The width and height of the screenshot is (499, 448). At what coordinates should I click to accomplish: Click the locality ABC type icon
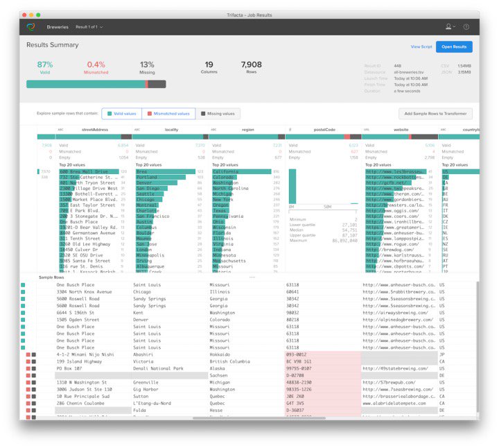point(137,130)
